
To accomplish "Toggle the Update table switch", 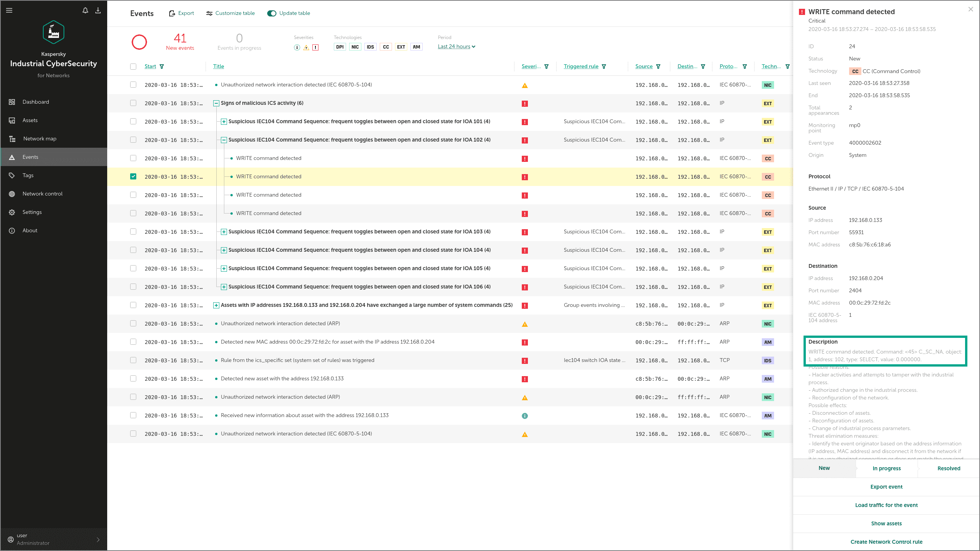I will tap(272, 13).
